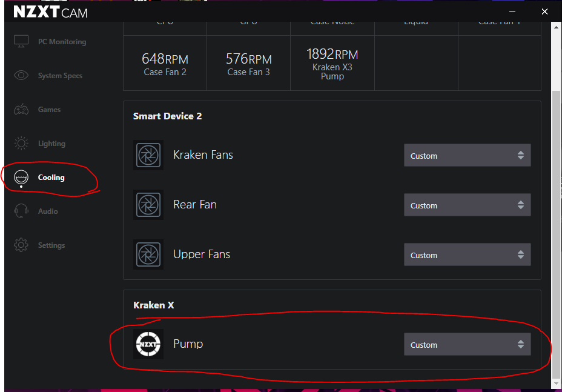Click the Cooling sidebar icon

coord(21,178)
